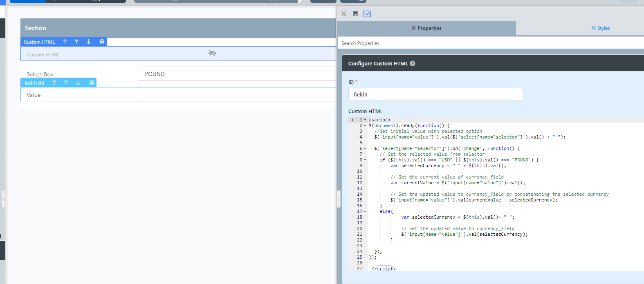Click the info marker in the code editor gutter

pyautogui.click(x=352, y=120)
